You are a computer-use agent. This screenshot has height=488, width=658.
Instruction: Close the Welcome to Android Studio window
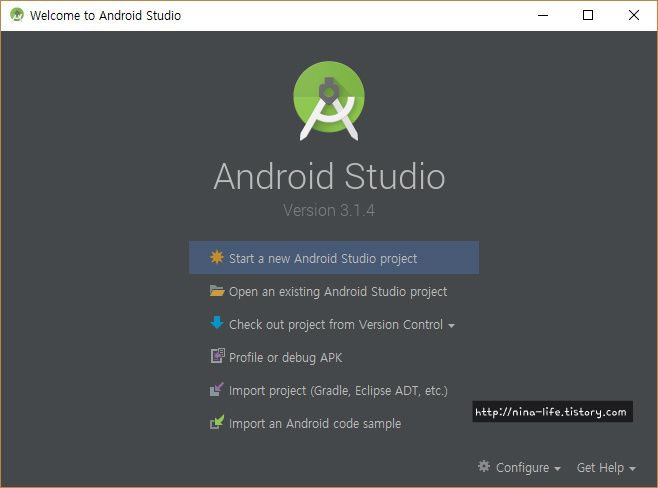click(x=634, y=15)
